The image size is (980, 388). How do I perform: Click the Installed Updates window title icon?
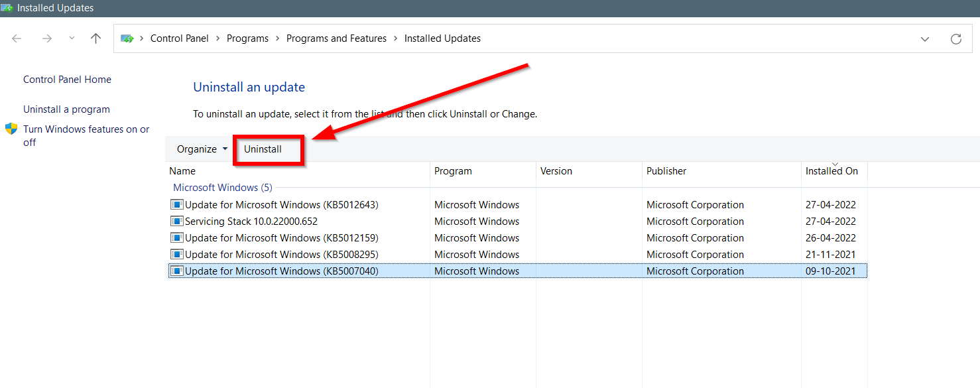(7, 8)
